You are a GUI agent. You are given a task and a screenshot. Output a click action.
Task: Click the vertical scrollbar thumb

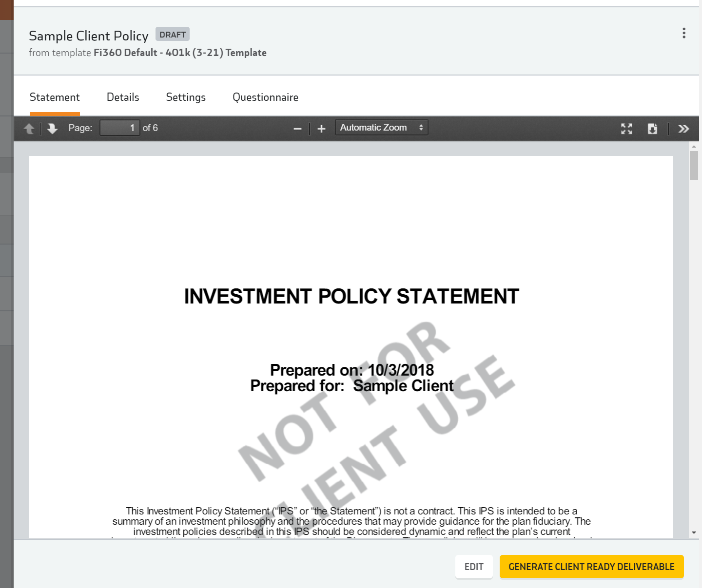pos(694,166)
